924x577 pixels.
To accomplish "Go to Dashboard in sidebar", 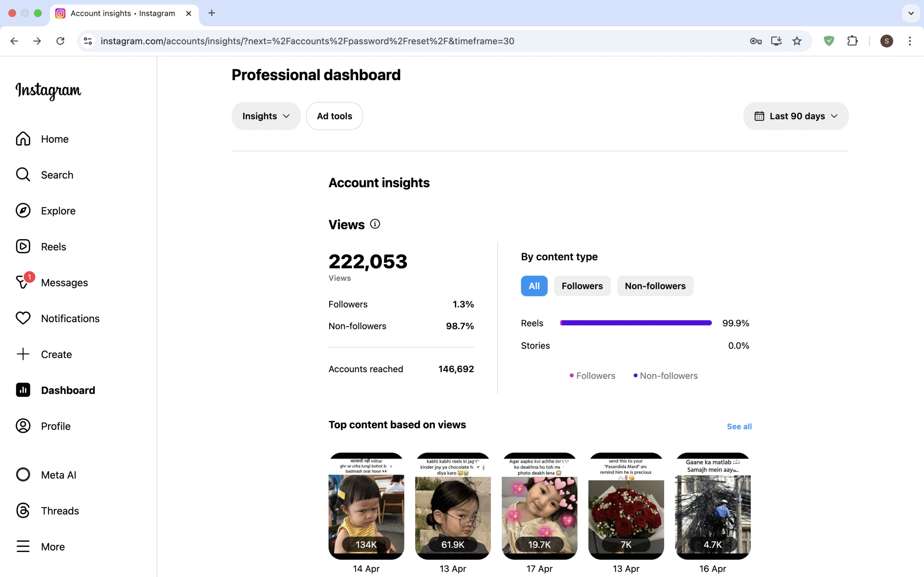I will tap(67, 390).
